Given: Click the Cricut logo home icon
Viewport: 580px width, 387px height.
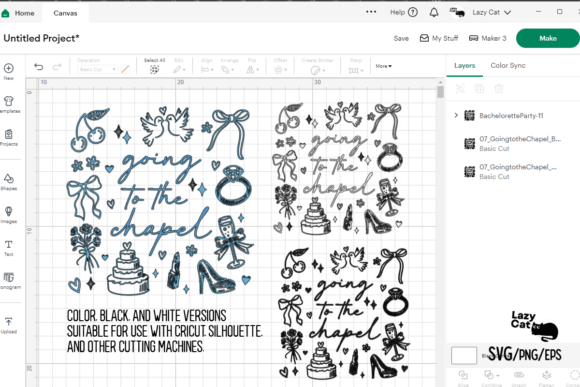Looking at the screenshot, I should pos(5,13).
